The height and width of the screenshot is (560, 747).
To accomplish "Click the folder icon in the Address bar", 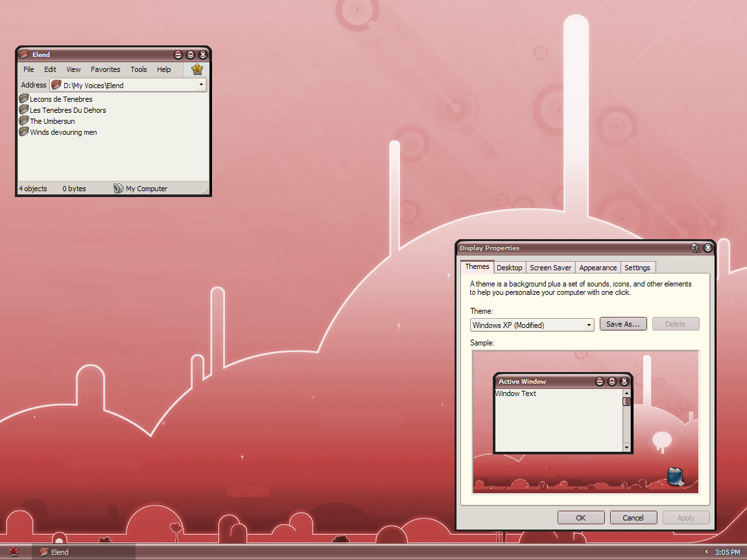I will coord(56,85).
